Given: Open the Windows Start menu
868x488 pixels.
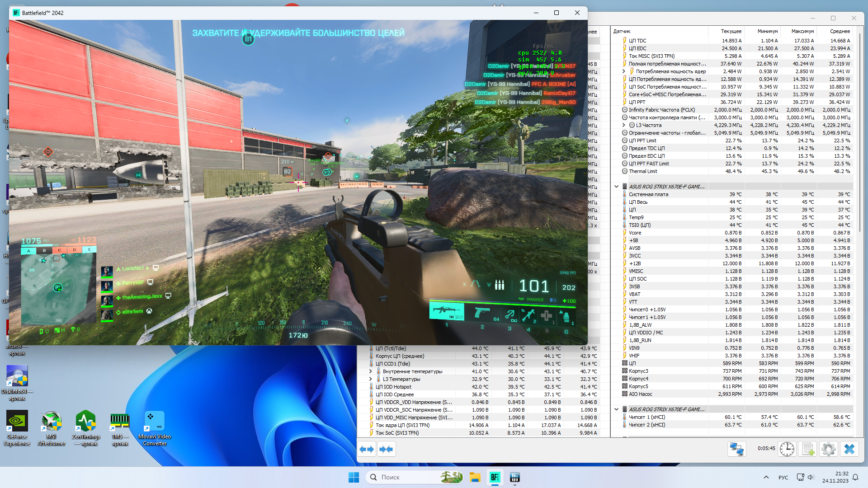Looking at the screenshot, I should [x=354, y=477].
